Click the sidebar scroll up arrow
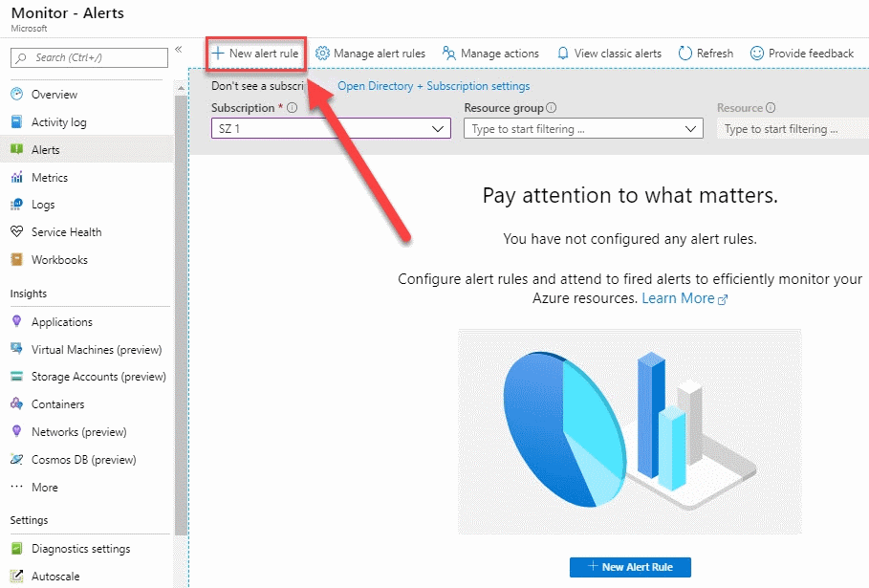The image size is (869, 588). click(182, 88)
